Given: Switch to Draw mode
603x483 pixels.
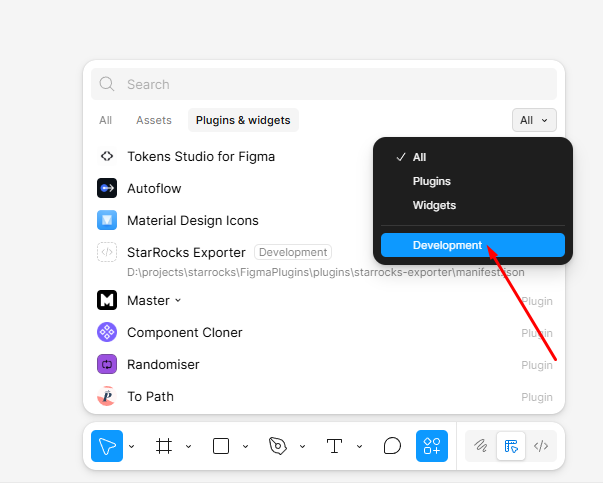Looking at the screenshot, I should (x=481, y=446).
